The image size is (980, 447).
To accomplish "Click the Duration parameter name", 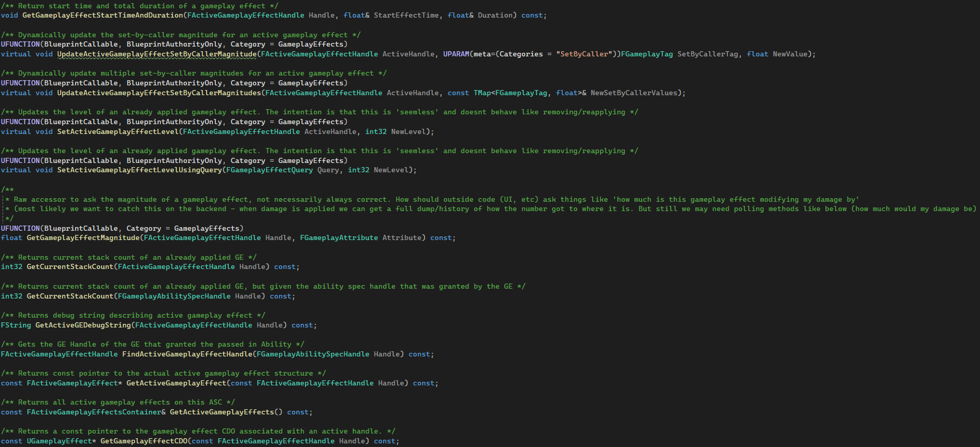I will point(495,16).
